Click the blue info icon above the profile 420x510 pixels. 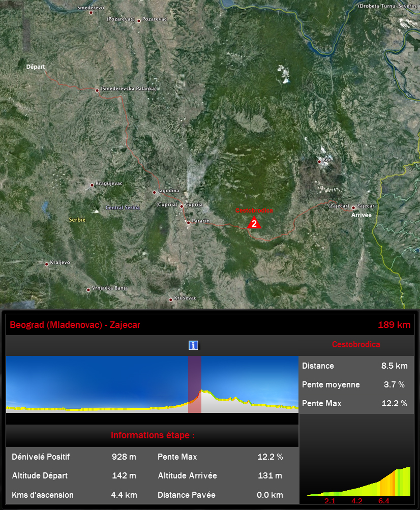click(193, 345)
